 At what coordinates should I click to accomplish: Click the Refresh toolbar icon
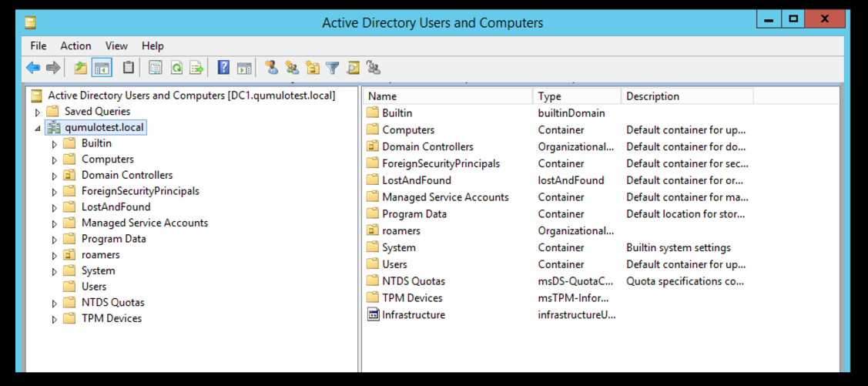[x=176, y=68]
